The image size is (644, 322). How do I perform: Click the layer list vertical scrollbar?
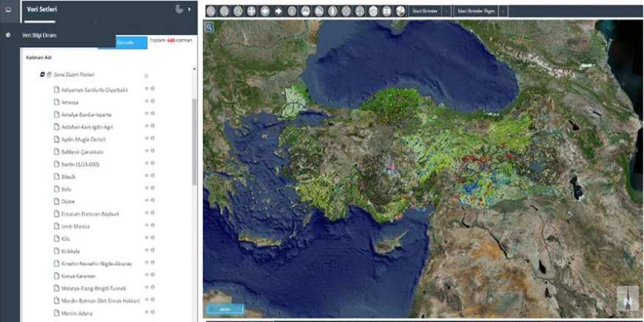(194, 139)
